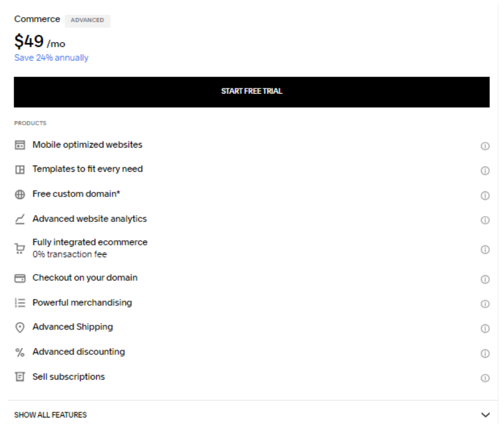504x433 pixels.
Task: Select the Sell subscriptions feature text
Action: point(69,377)
